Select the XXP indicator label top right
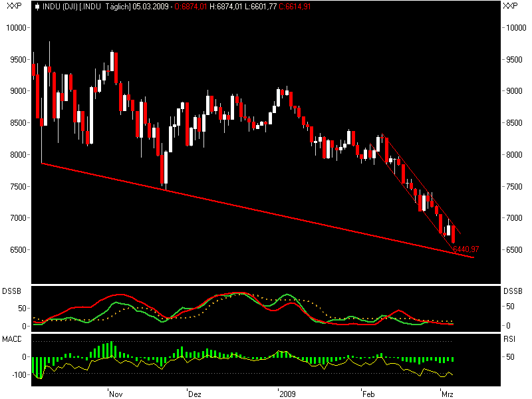 [x=510, y=7]
